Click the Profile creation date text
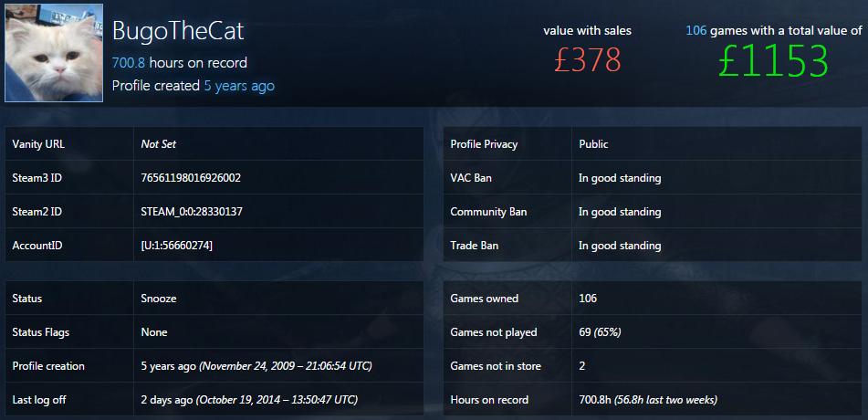 (256, 366)
